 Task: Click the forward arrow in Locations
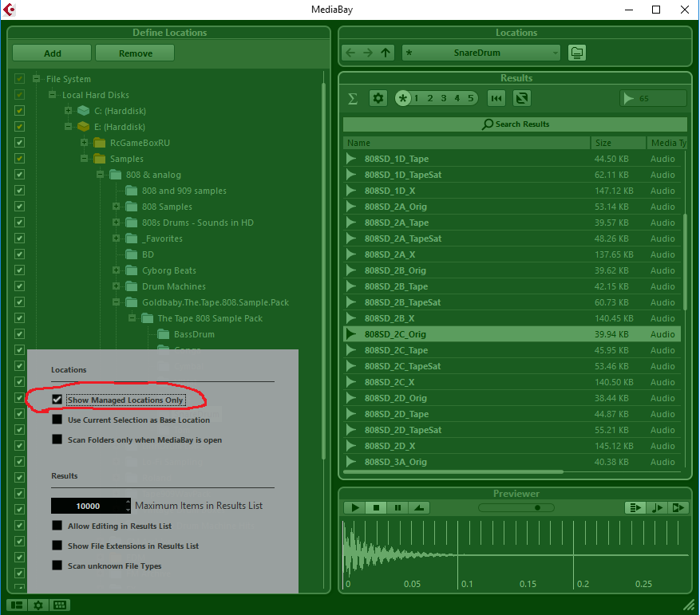pyautogui.click(x=368, y=53)
